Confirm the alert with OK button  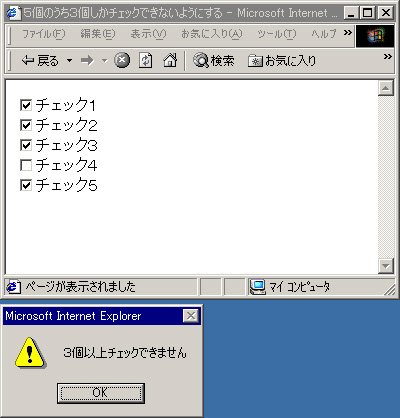coord(101,393)
